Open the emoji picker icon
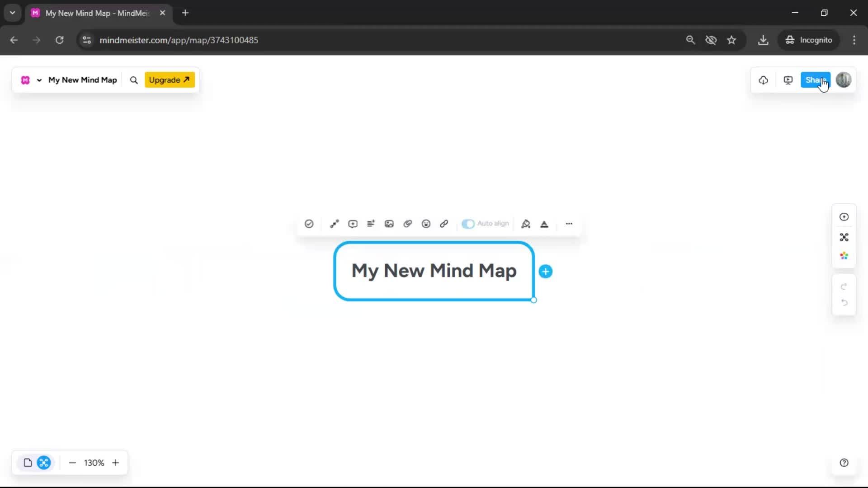Image resolution: width=868 pixels, height=488 pixels. (426, 224)
